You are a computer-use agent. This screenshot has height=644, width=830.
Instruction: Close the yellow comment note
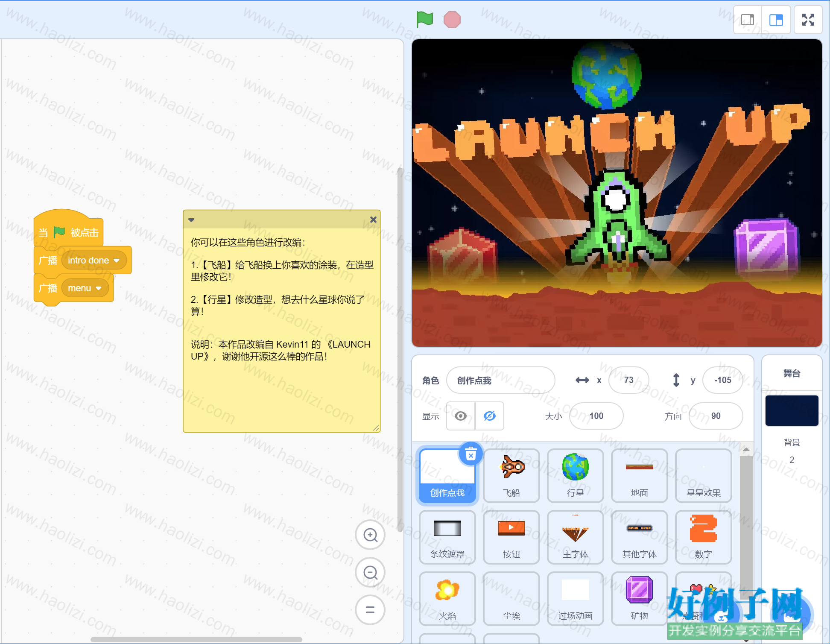pos(373,220)
